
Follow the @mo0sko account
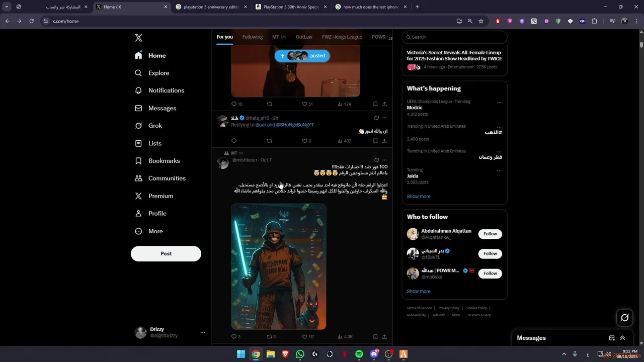(490, 274)
